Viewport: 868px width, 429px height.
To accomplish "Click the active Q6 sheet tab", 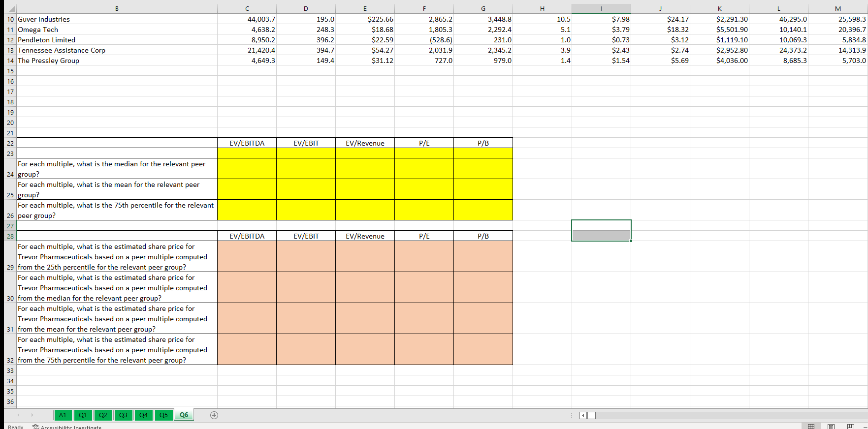I will point(184,415).
